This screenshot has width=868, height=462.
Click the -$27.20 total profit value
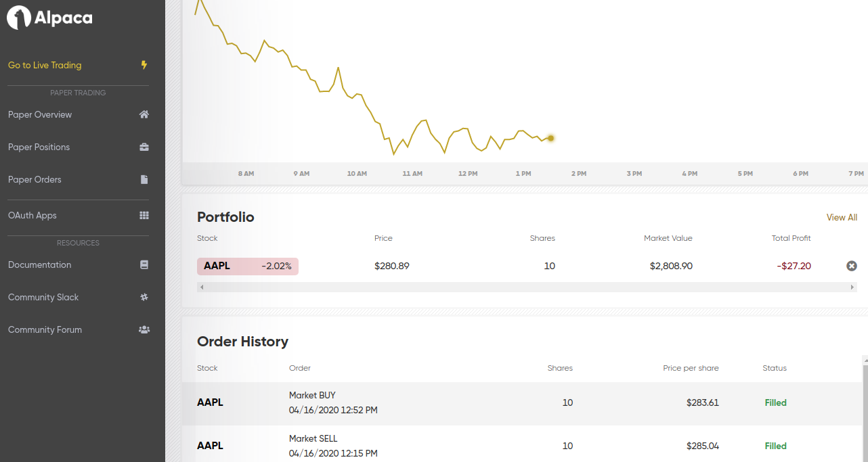point(794,266)
